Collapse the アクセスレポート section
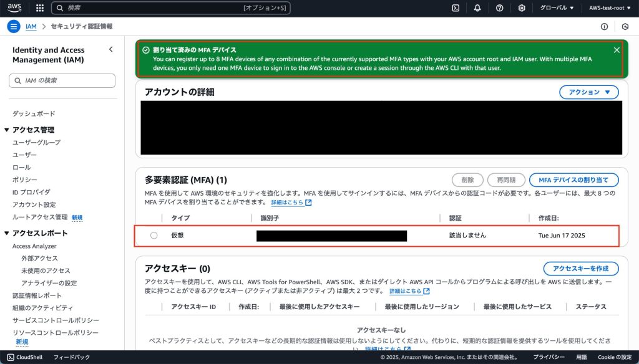639x364 pixels. coord(6,233)
